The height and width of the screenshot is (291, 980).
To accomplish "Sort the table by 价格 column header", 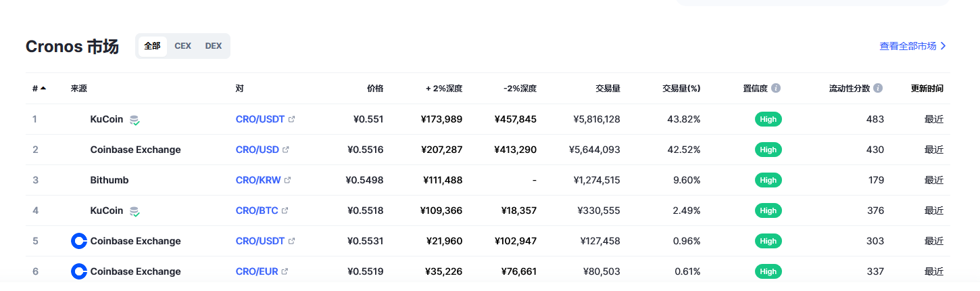I will (375, 89).
